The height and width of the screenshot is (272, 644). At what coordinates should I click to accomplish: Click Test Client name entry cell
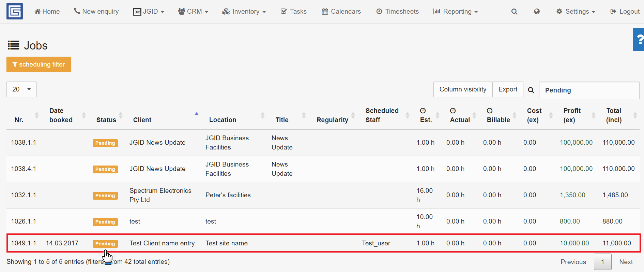(162, 243)
